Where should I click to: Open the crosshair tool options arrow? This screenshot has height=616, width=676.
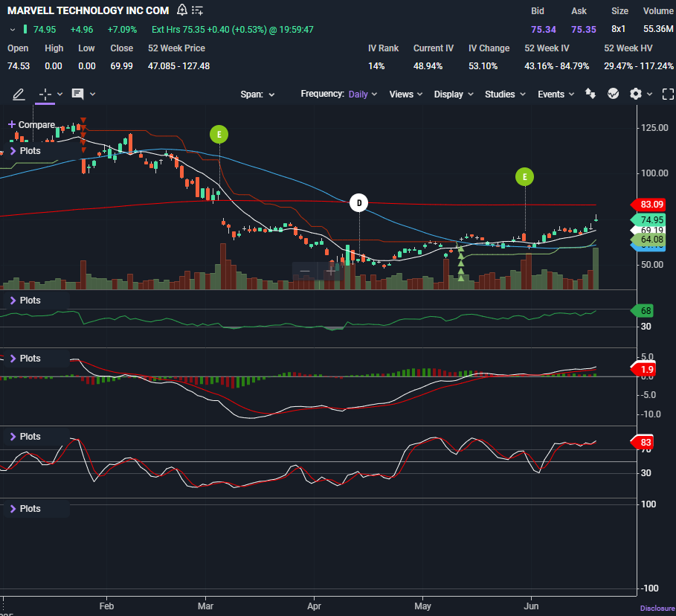coord(60,94)
